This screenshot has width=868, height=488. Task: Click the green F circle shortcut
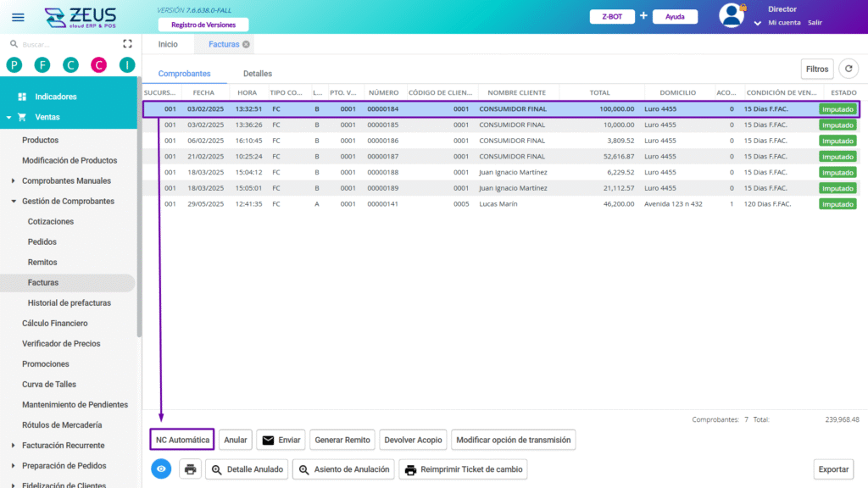tap(42, 65)
